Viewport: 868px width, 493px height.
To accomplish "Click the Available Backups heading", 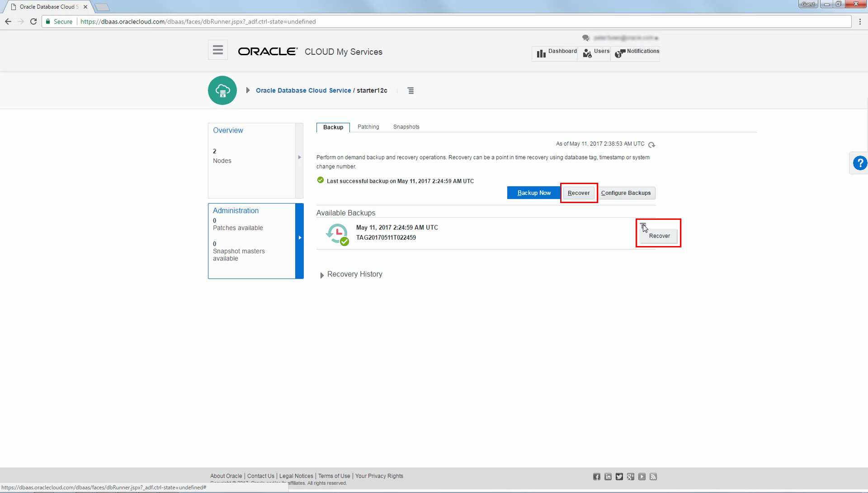I will [346, 213].
